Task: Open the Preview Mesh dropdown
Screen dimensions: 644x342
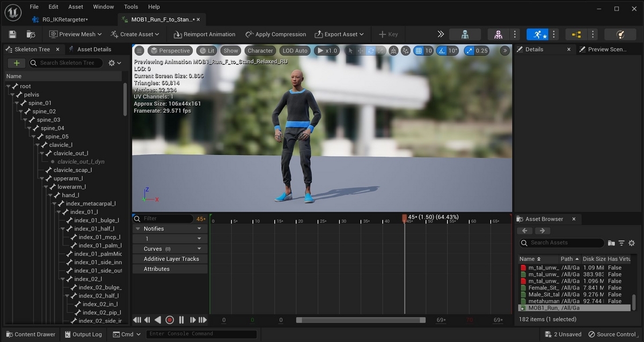Action: pos(76,34)
